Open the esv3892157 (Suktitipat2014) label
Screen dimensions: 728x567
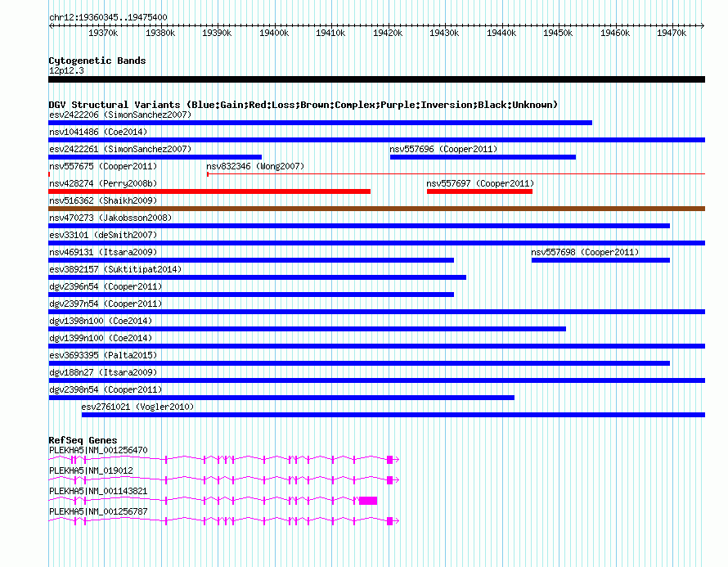pos(115,269)
